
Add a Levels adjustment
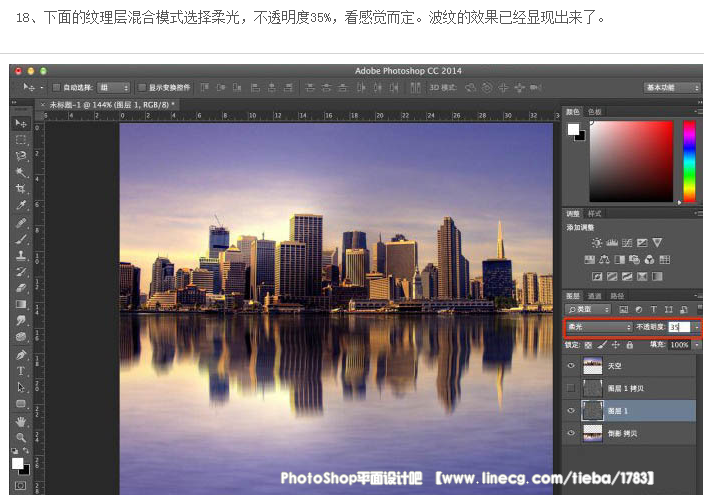[612, 243]
